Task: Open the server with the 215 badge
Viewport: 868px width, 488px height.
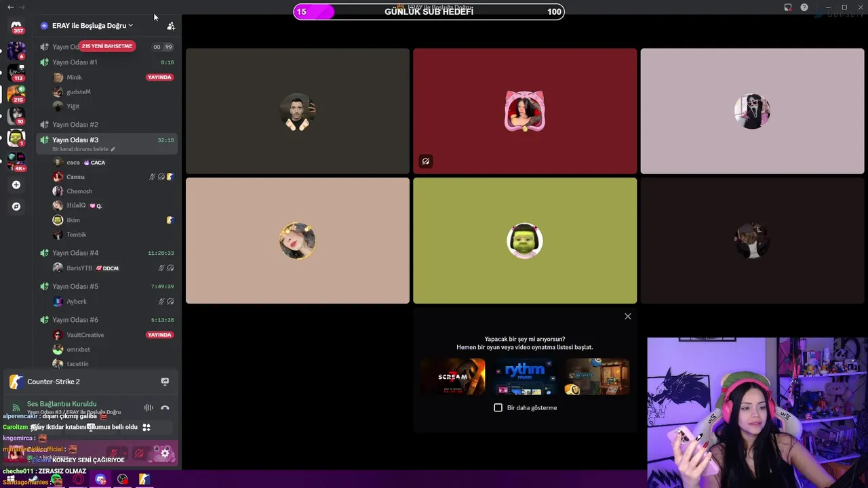Action: click(16, 94)
